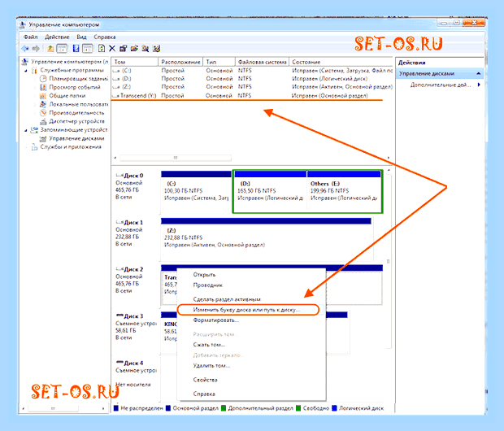Screen dimensions: 504x431
Task: Expand the Производительность tree node
Action: click(x=35, y=112)
